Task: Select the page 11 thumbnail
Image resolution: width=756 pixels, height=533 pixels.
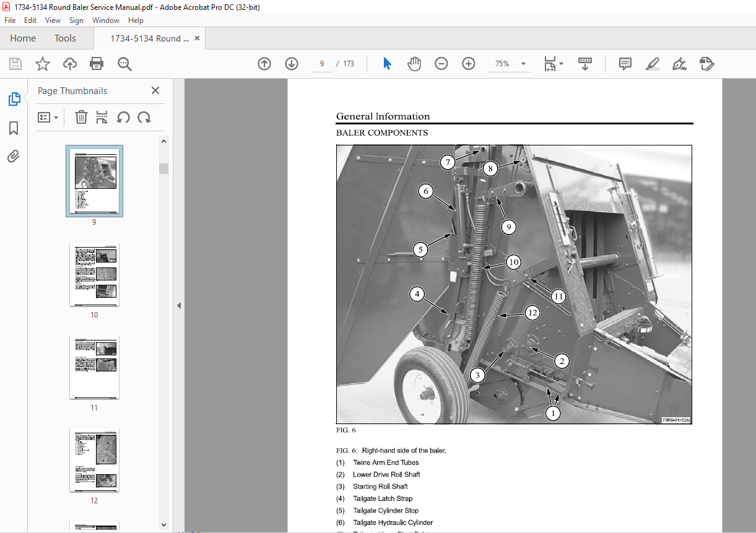Action: click(94, 367)
